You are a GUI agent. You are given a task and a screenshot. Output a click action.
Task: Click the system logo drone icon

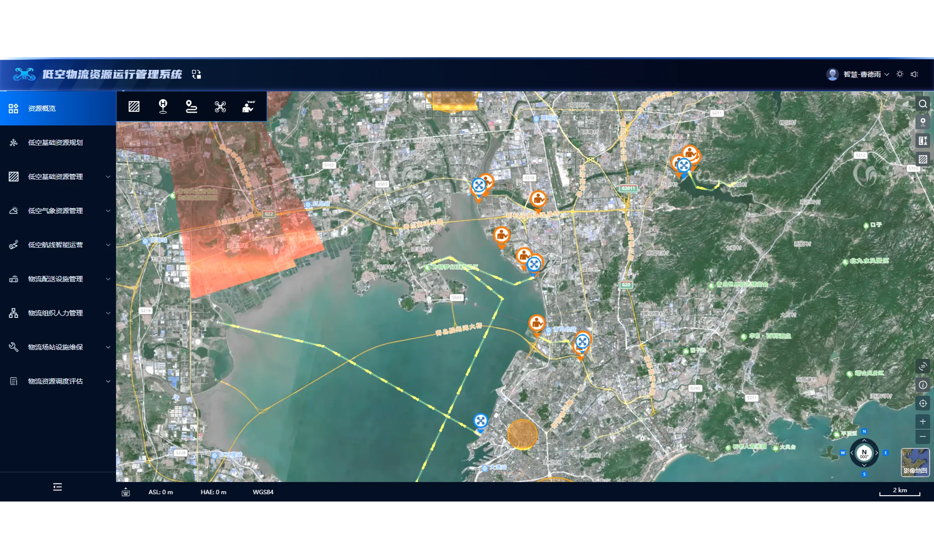(x=24, y=74)
